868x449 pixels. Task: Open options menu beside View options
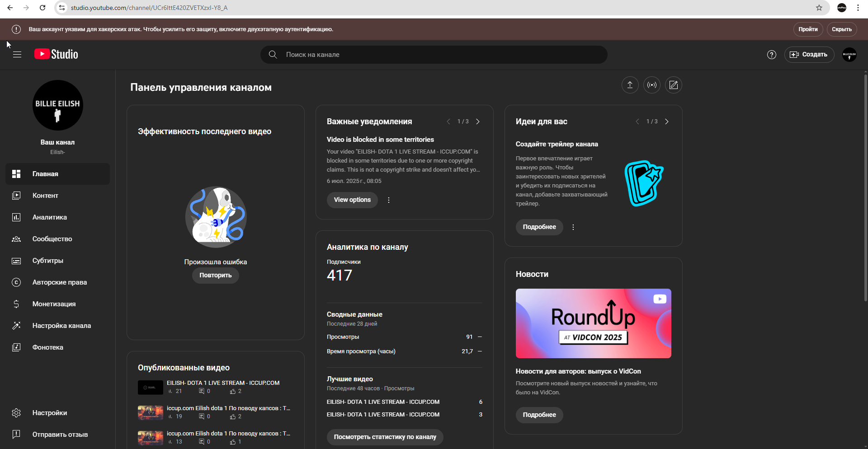click(x=389, y=200)
